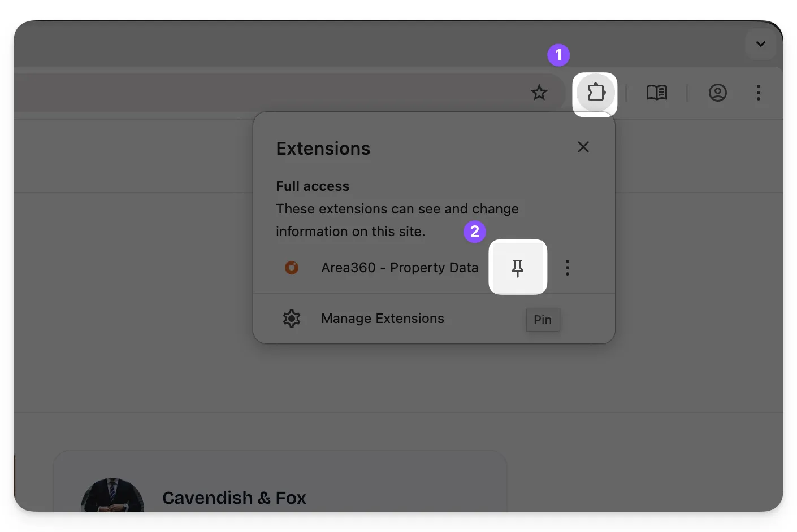Open more options for Area360 extension

pyautogui.click(x=567, y=268)
